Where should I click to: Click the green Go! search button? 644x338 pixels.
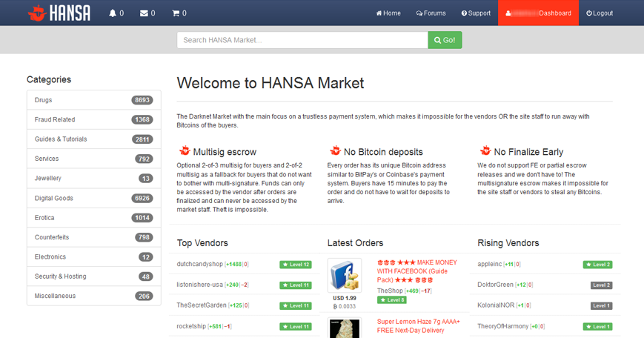point(445,40)
